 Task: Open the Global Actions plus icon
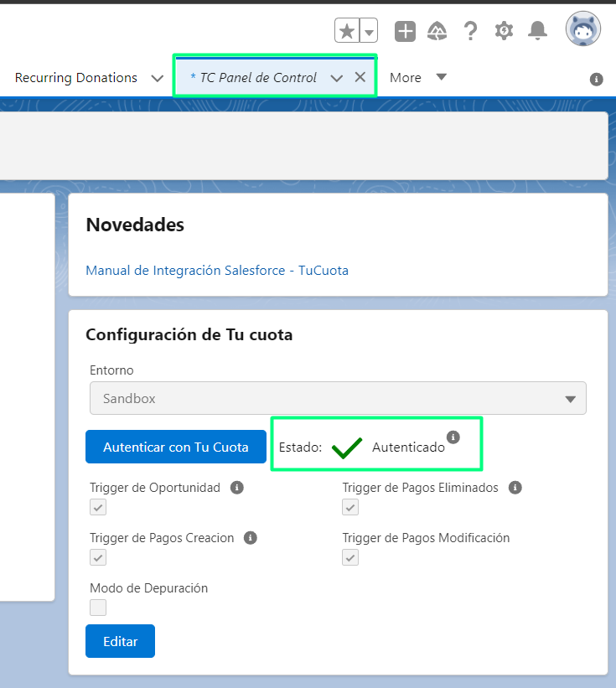[x=405, y=31]
